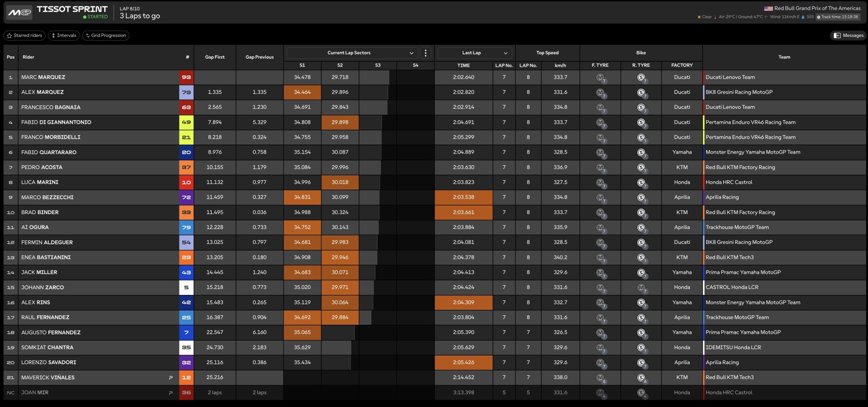
Task: Click Fabio Di Giannantonio number 49 badge
Action: tap(186, 122)
